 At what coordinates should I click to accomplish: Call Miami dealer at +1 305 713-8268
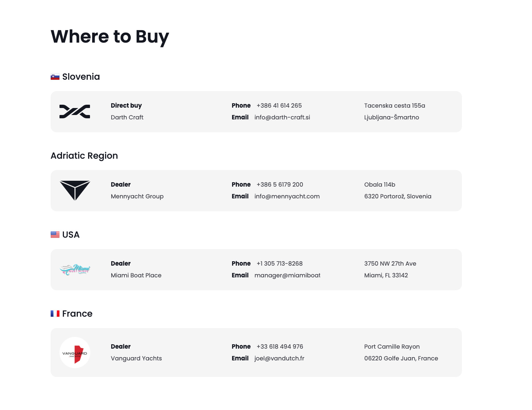click(x=279, y=264)
